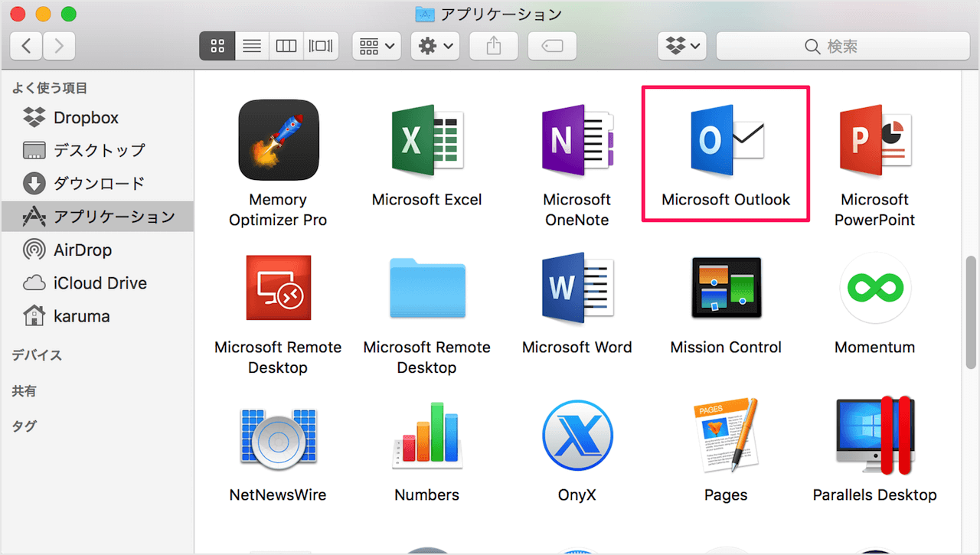The width and height of the screenshot is (980, 555).
Task: Launch Microsoft Excel
Action: [x=426, y=140]
